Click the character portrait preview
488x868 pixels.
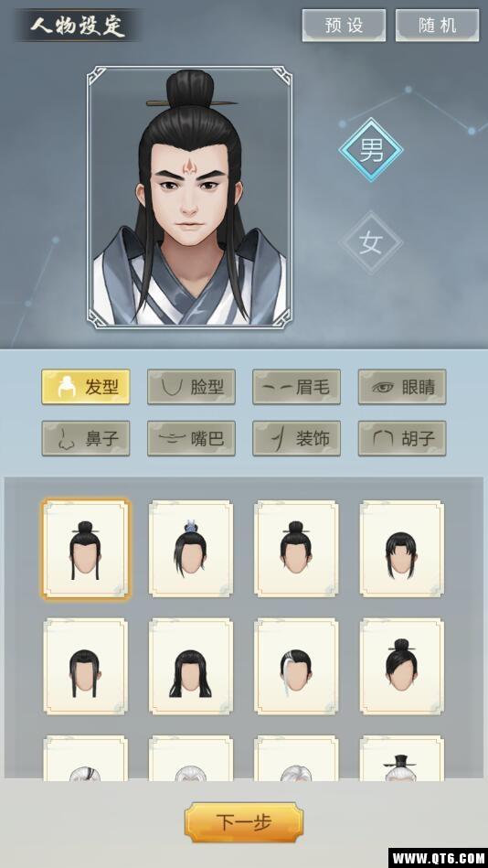click(190, 198)
